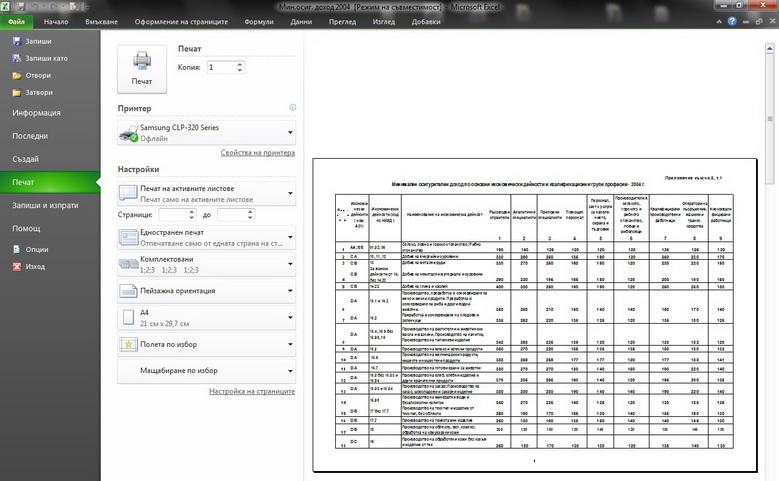Viewport: 779px width, 481px height.
Task: Open the Samsung CLP-320 Series printer dropdown
Action: 207,133
